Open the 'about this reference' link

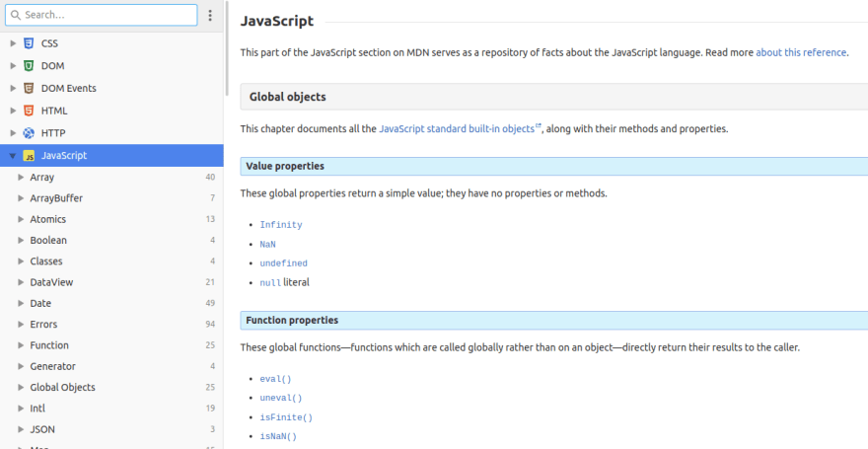801,52
